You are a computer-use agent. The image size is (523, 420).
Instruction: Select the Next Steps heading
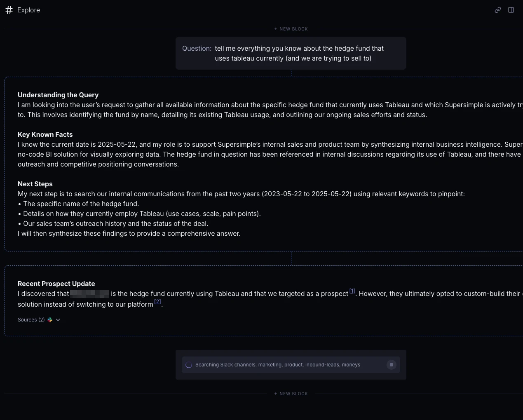(x=35, y=184)
